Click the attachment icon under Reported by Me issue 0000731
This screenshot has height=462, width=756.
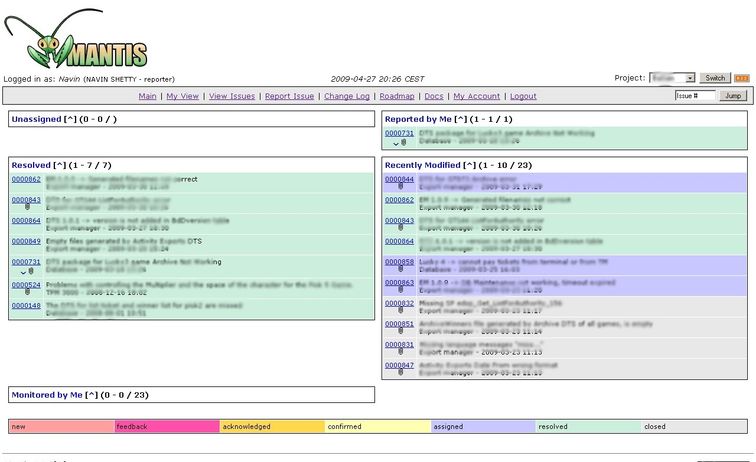point(403,143)
